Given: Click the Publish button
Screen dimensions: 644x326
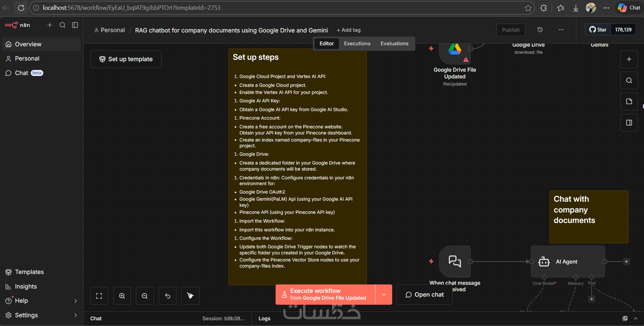Looking at the screenshot, I should coord(511,30).
